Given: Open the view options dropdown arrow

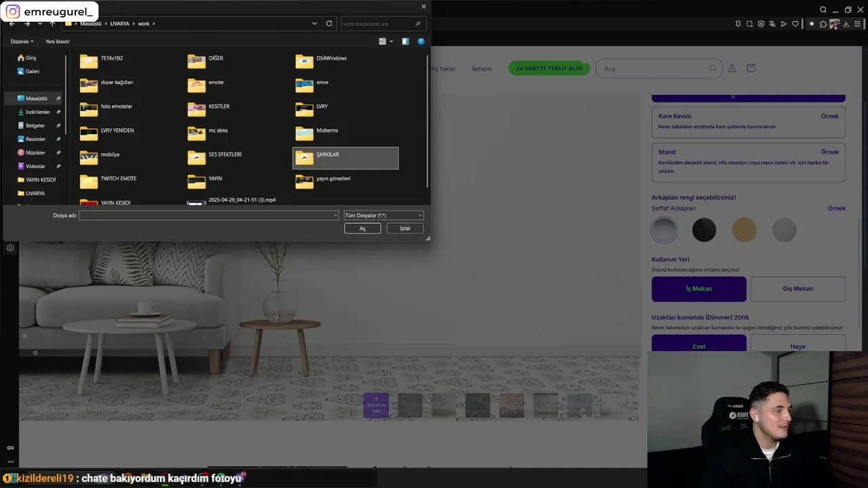Looking at the screenshot, I should click(x=391, y=41).
